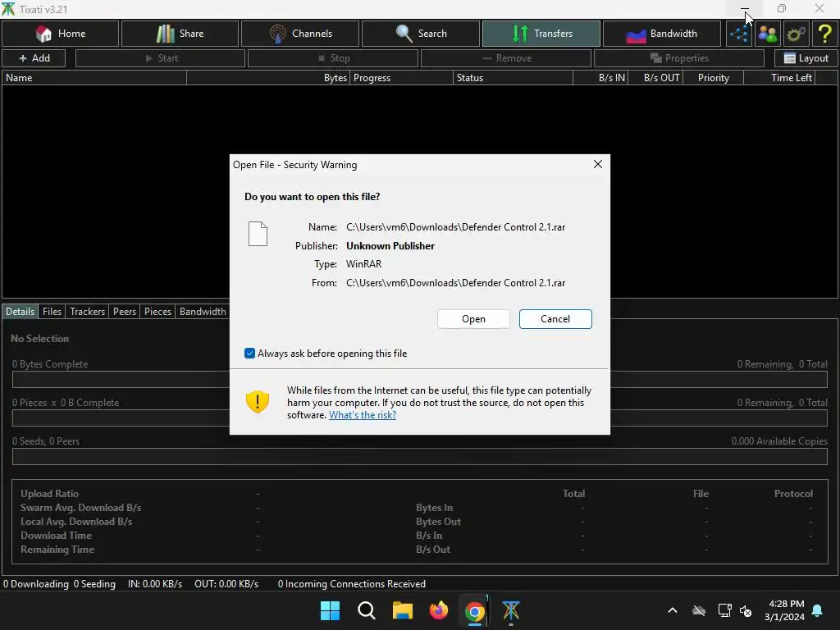Viewport: 840px width, 630px height.
Task: Click the 0 Downloading 0 Seeding status text
Action: [x=59, y=583]
